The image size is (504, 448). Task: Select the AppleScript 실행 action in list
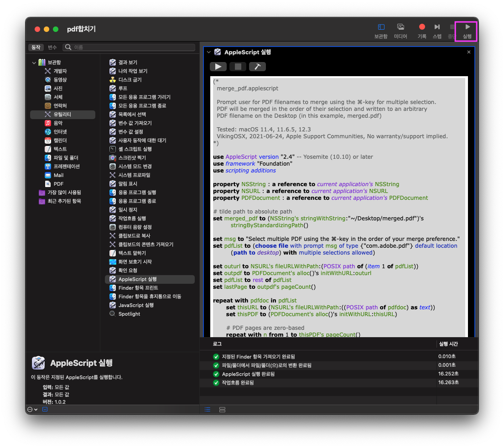(x=150, y=280)
